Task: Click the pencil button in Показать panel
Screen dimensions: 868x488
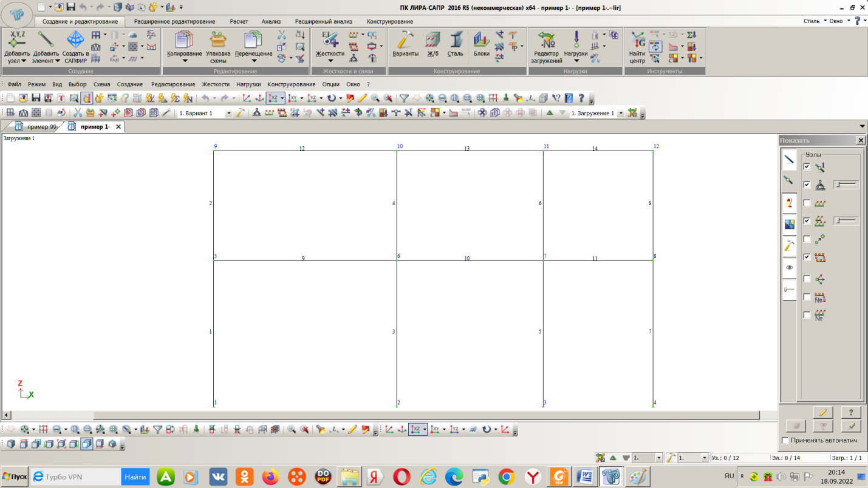Action: tap(823, 412)
